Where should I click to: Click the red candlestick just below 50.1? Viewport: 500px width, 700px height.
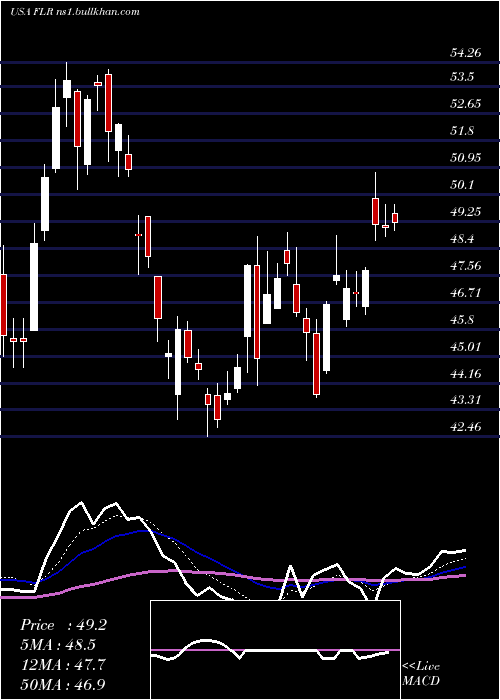pyautogui.click(x=375, y=212)
